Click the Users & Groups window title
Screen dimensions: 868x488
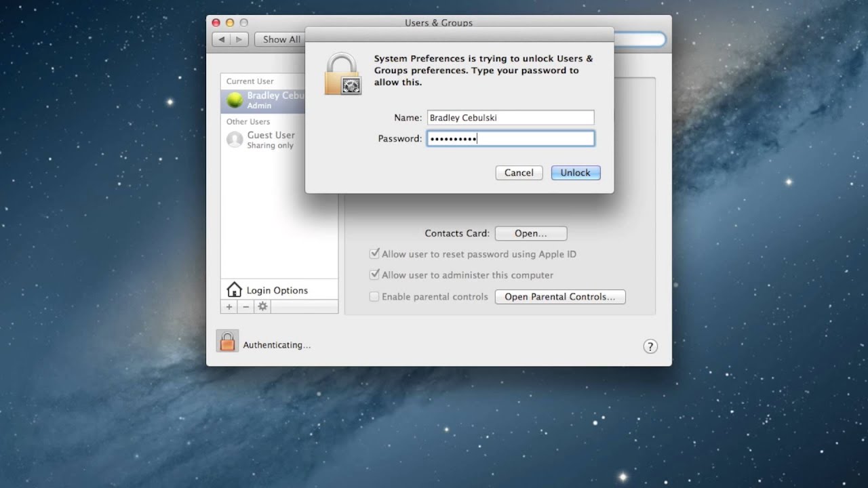pos(439,22)
